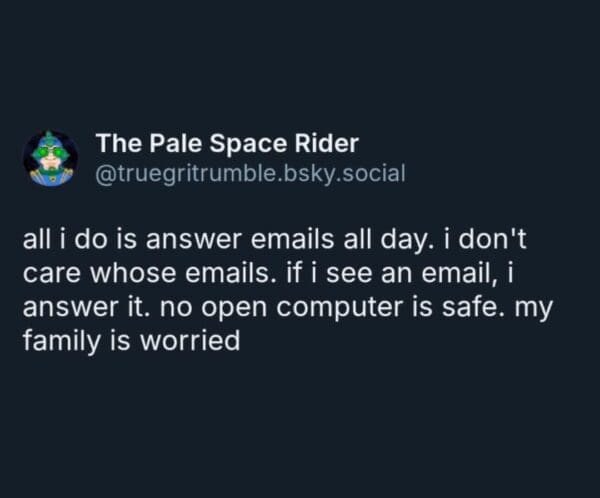Click the last line "family is worried"
This screenshot has height=498, width=600.
click(x=131, y=340)
